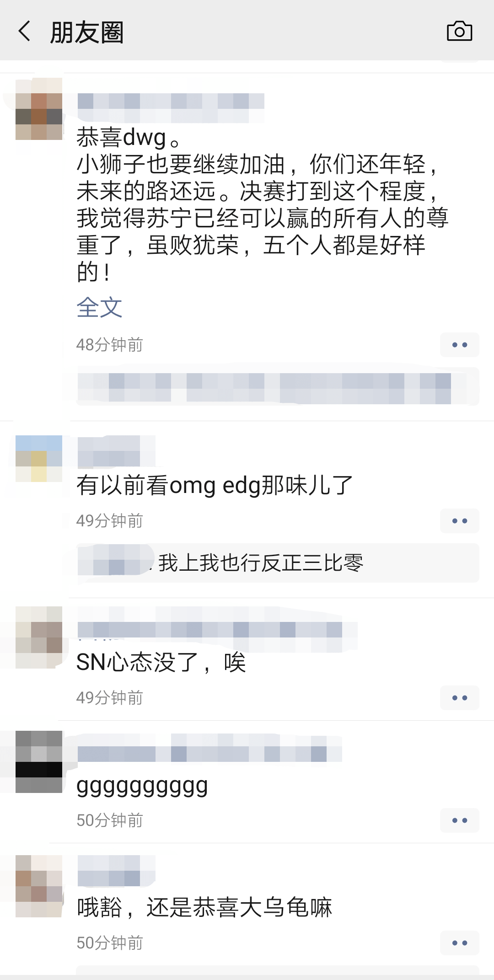
Task: Tap the dark avatar beside the ggggggggg post
Action: (39, 762)
